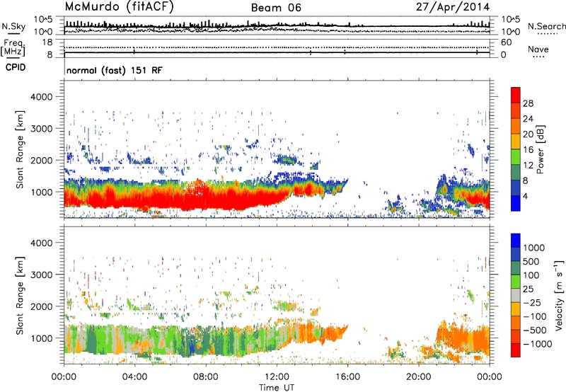
Task: Click 'Slant Range [km]' label of power panel
Action: [20, 149]
